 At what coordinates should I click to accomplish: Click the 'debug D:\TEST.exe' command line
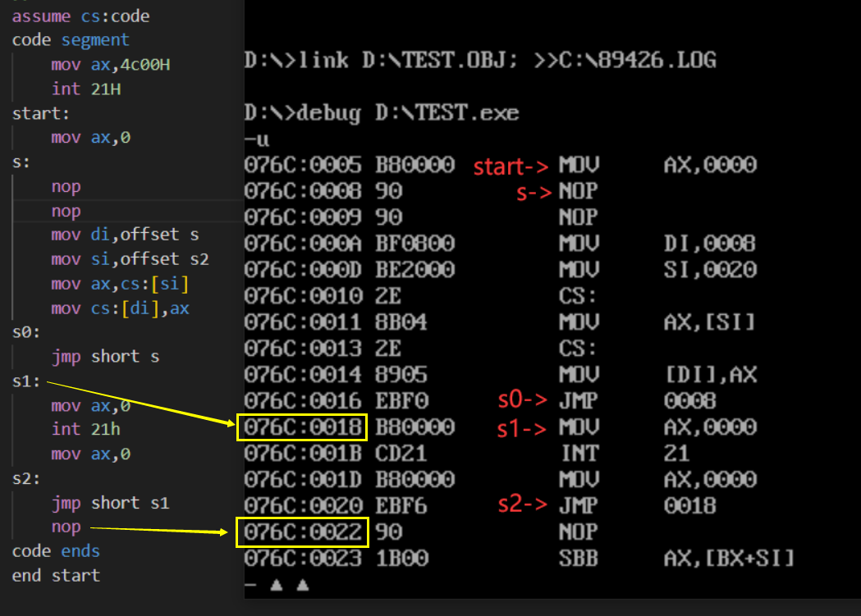pyautogui.click(x=382, y=113)
